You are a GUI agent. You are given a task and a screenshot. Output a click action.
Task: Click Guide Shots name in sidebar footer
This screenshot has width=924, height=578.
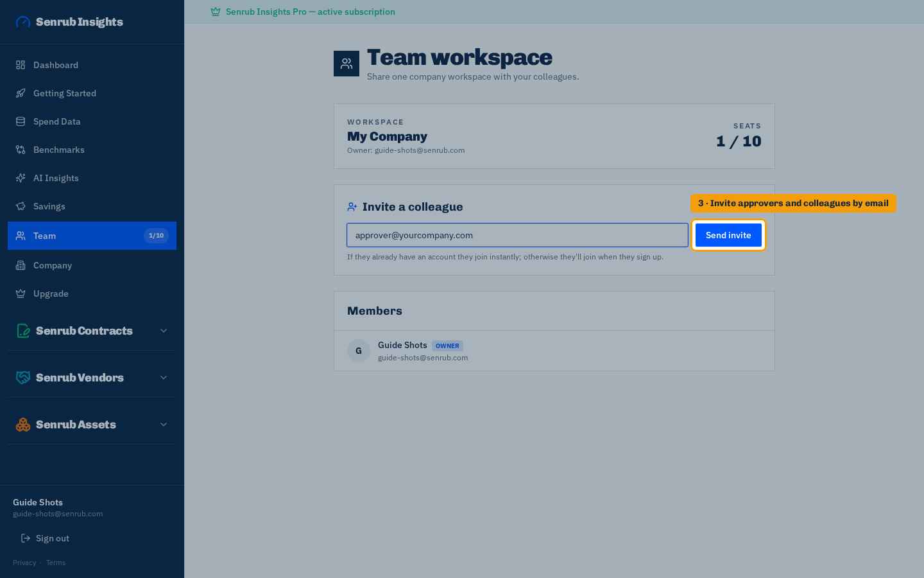tap(38, 502)
